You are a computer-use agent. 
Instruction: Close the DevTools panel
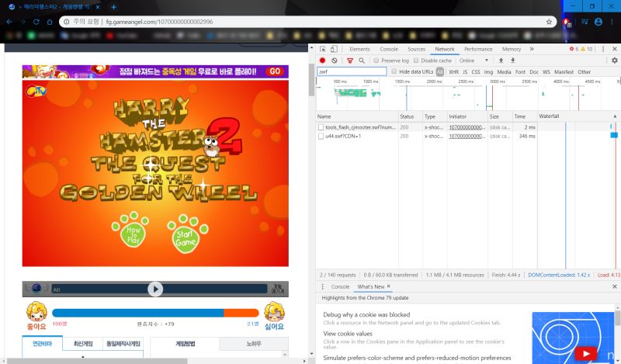(615, 49)
